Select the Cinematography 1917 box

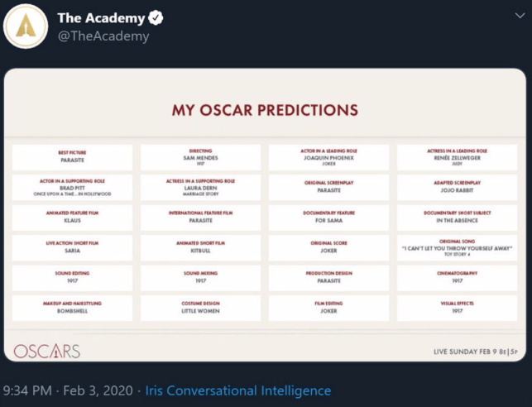click(457, 277)
